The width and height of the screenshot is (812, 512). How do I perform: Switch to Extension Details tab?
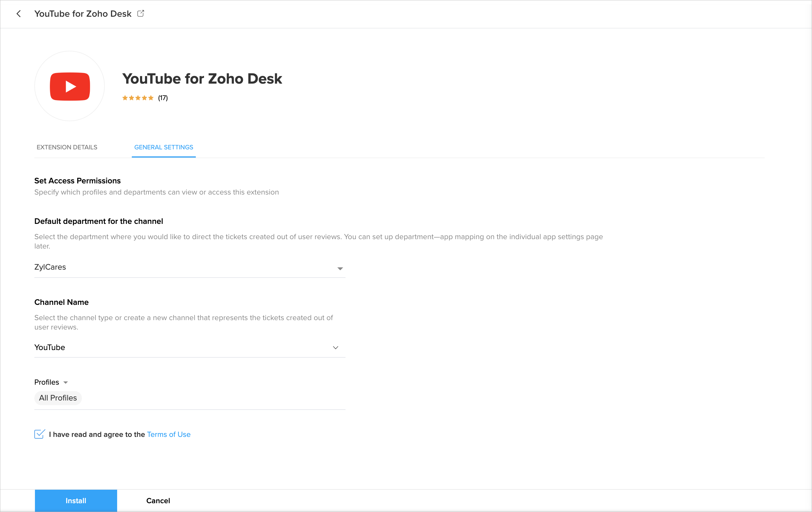click(67, 147)
